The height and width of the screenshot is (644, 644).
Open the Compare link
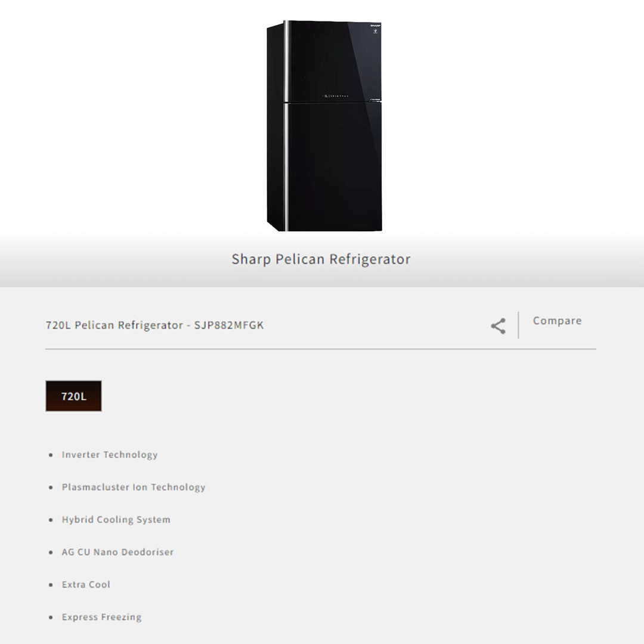[557, 321]
